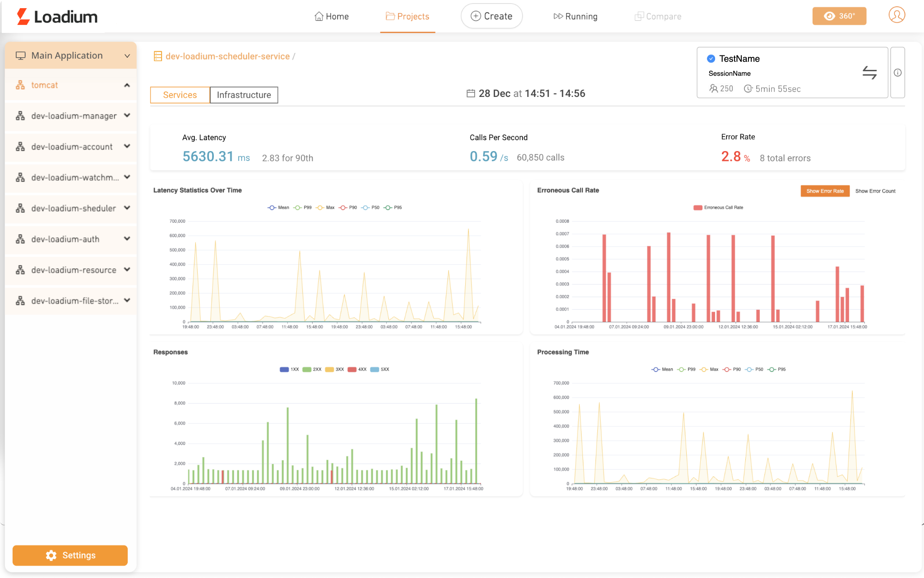Click the Create button
The width and height of the screenshot is (924, 578).
[x=491, y=16]
